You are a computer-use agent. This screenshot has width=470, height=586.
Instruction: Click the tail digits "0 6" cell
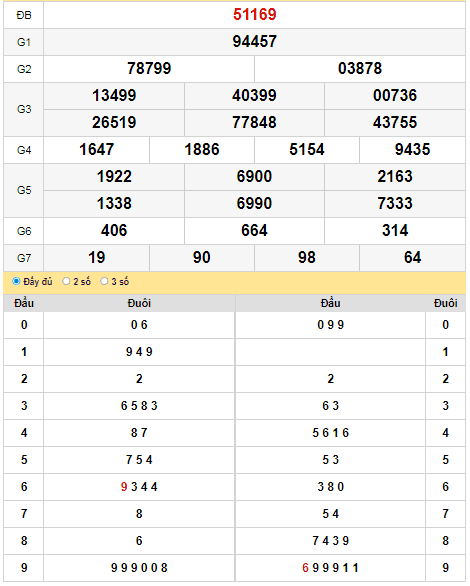[139, 325]
